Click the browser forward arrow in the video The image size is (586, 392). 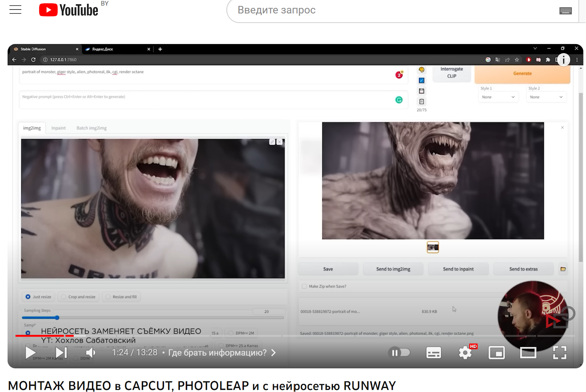point(24,60)
